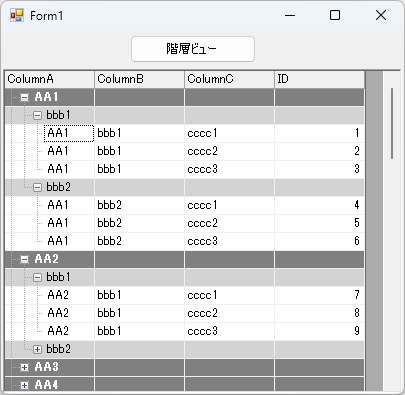Expand the AA3 group node
The height and width of the screenshot is (395, 405).
tap(24, 367)
